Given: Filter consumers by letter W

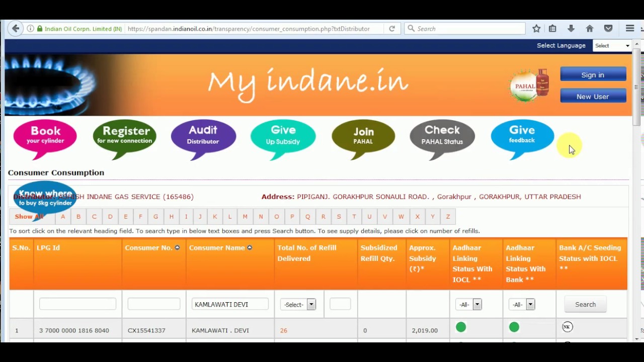Looking at the screenshot, I should (x=401, y=217).
